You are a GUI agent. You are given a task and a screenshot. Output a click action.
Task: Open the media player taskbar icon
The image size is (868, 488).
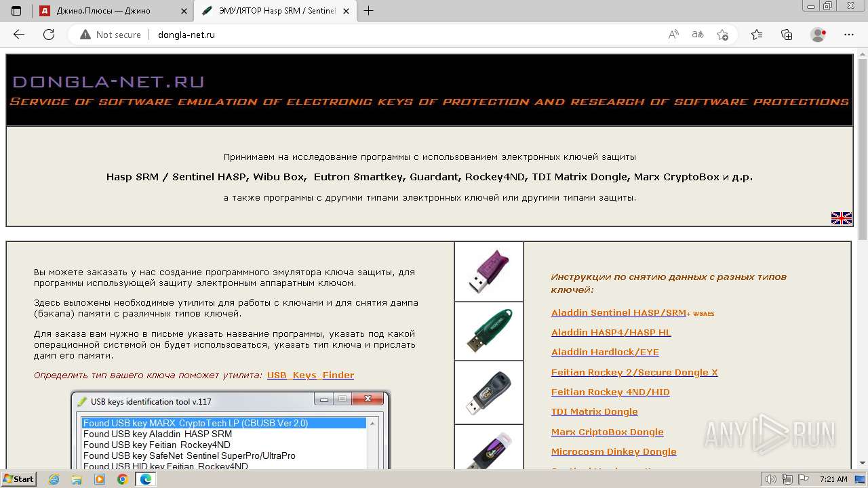click(x=100, y=479)
